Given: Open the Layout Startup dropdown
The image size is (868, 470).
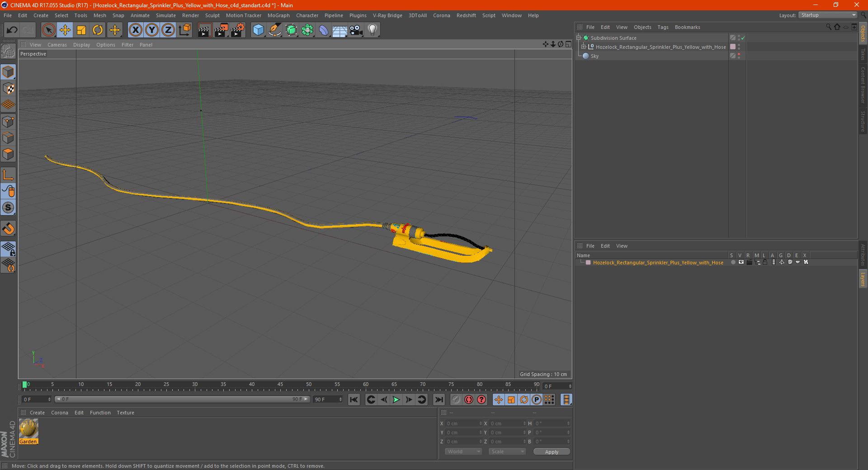Looking at the screenshot, I should pos(828,15).
